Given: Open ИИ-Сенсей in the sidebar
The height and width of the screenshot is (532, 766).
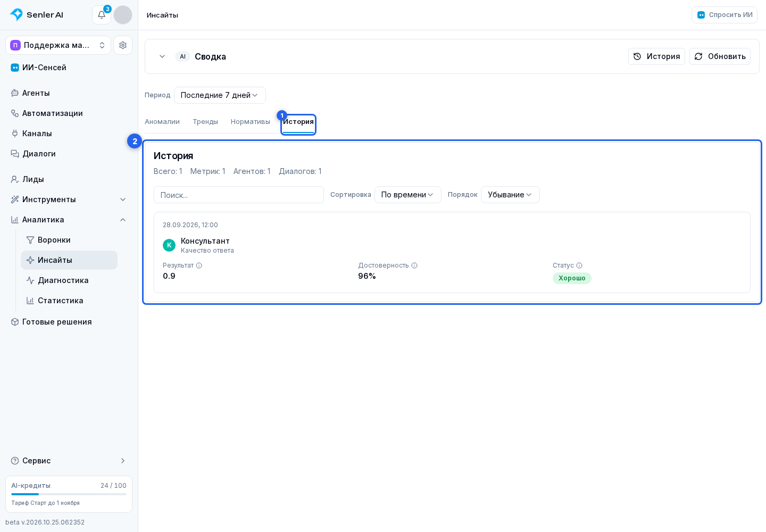Looking at the screenshot, I should click(69, 68).
